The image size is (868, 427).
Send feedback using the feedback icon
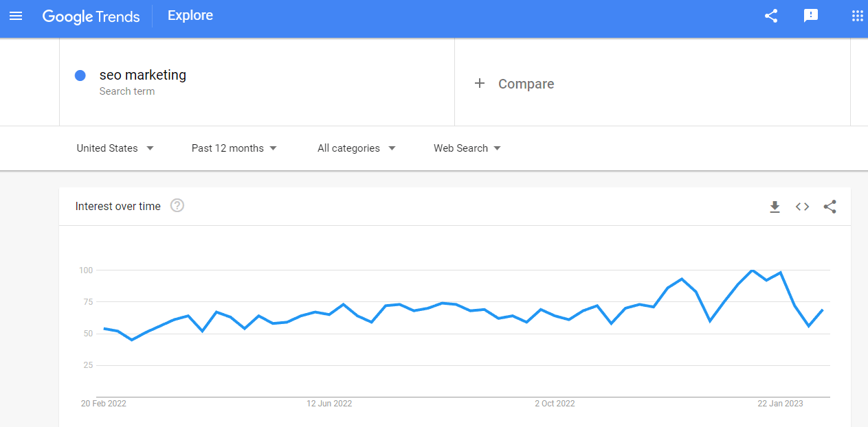tap(810, 16)
